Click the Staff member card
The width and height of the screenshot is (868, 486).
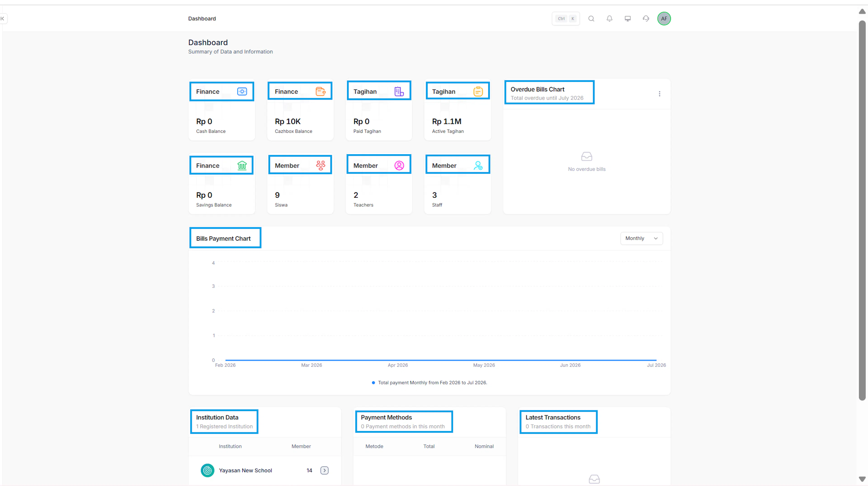click(457, 184)
